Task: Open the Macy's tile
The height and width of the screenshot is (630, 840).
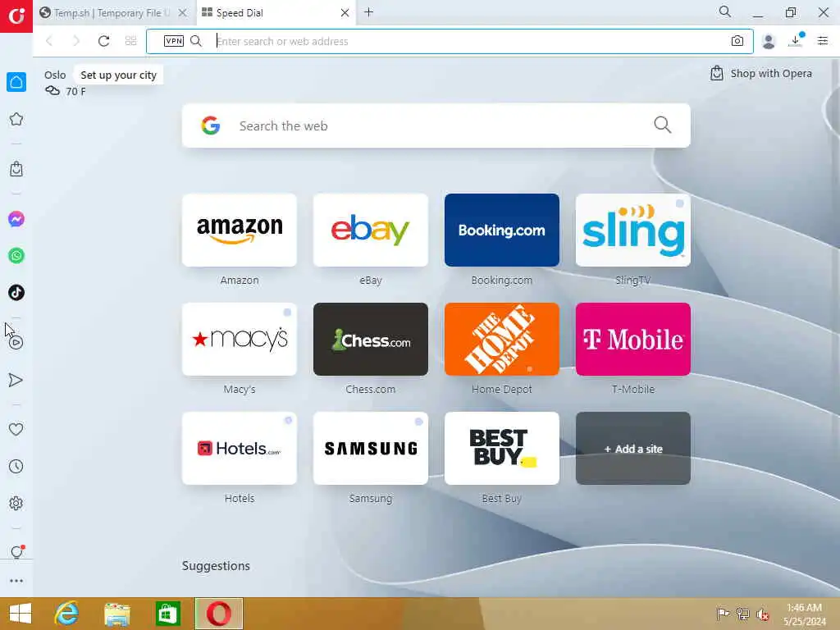Action: point(240,339)
